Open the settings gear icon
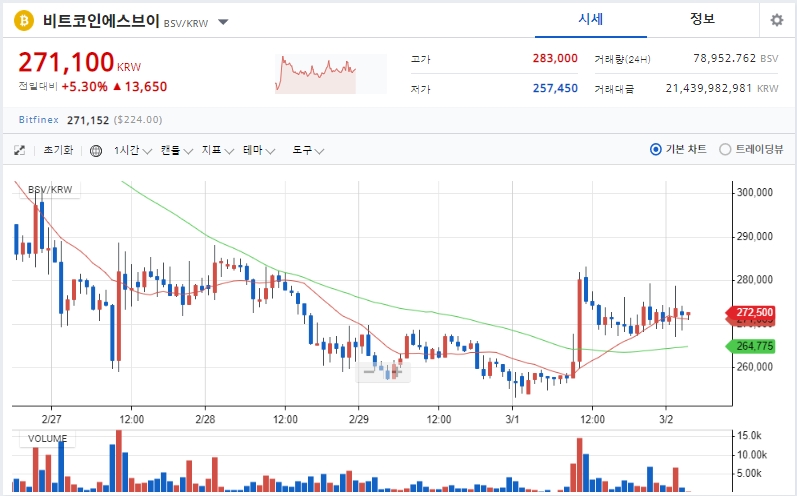This screenshot has width=797, height=496. (x=777, y=20)
